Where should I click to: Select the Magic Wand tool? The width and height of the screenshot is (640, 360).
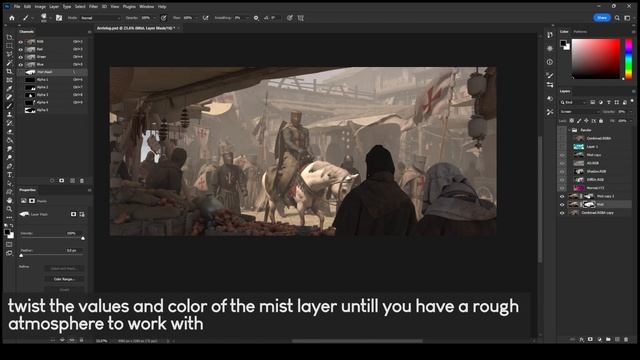coord(9,63)
